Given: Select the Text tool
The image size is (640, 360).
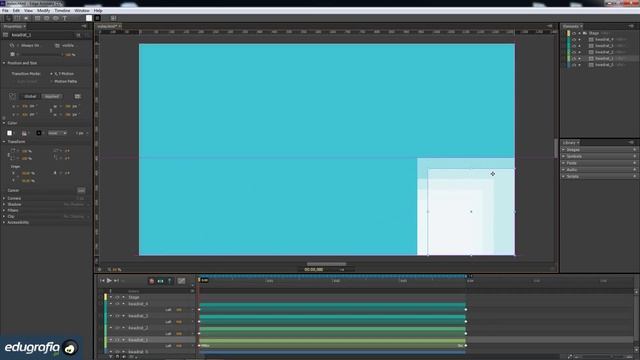Looking at the screenshot, I should (x=64, y=18).
